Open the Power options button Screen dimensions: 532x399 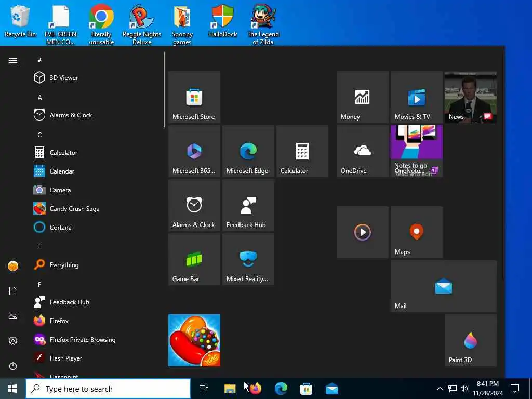click(x=13, y=366)
